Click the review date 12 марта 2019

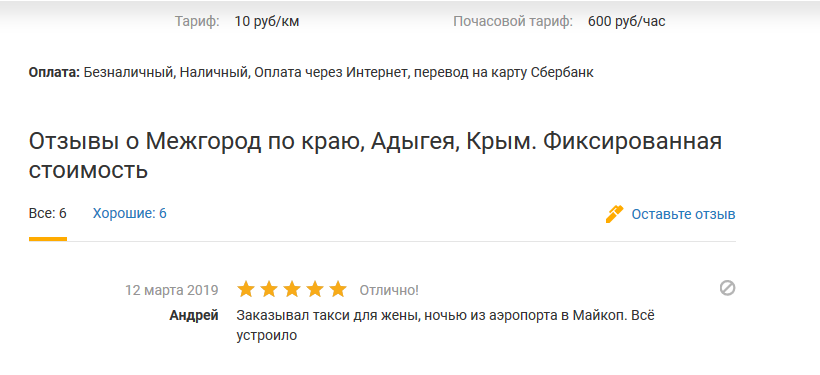[x=172, y=290]
